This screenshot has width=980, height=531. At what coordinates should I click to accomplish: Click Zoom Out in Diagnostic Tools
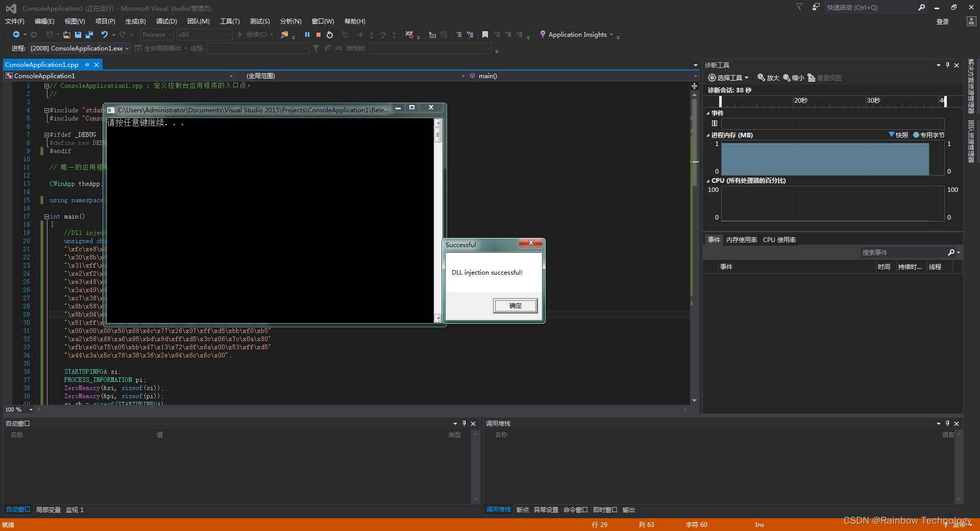(794, 78)
